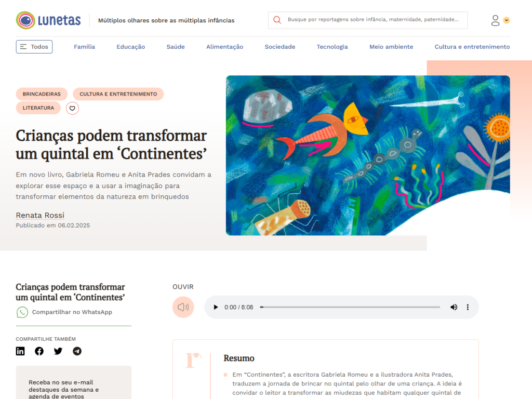Open the Saúde menu item
Viewport: 532px width, 399px height.
pyautogui.click(x=176, y=47)
